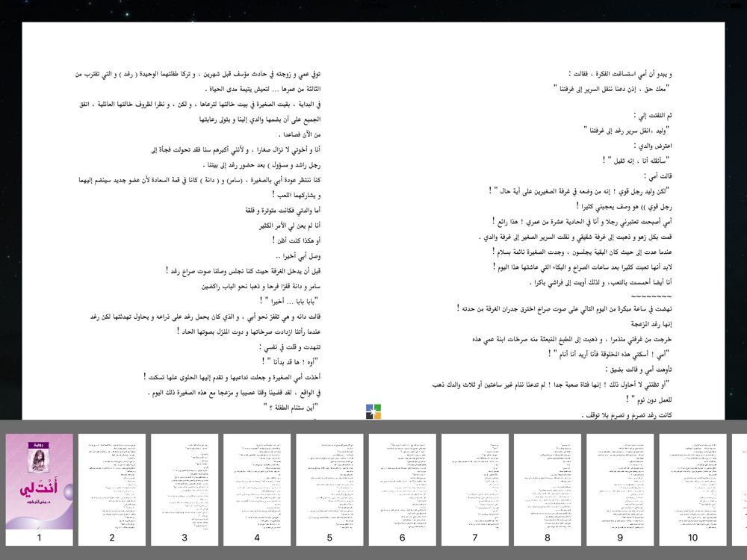Select the thumbnail numbered 6
The image size is (747, 560).
click(403, 489)
